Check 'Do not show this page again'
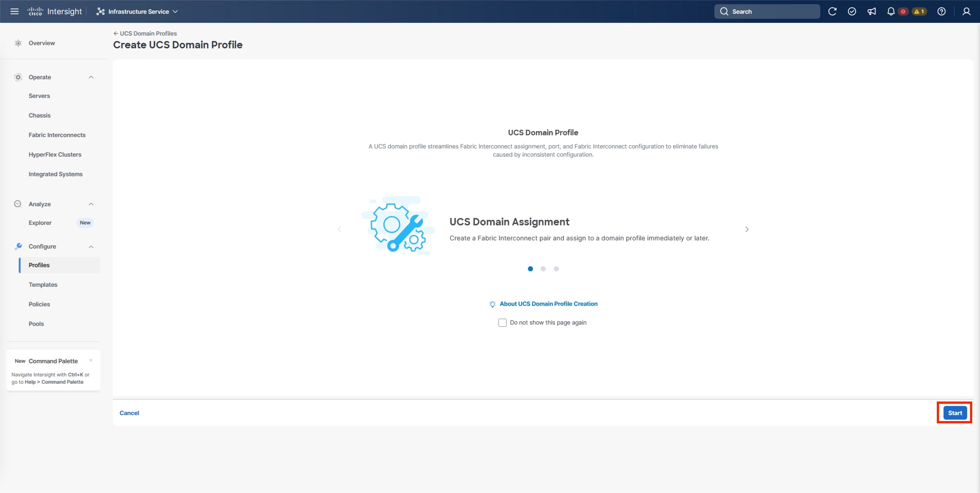Image resolution: width=980 pixels, height=493 pixels. tap(502, 322)
